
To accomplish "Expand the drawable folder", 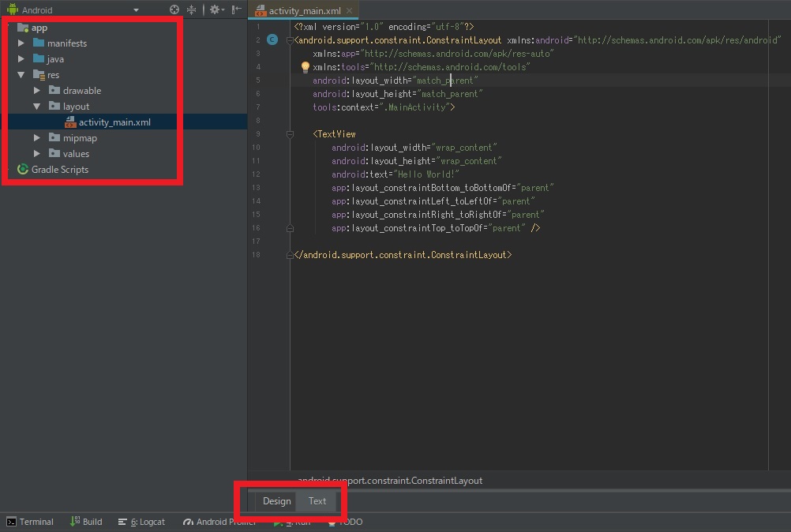I will (x=37, y=90).
